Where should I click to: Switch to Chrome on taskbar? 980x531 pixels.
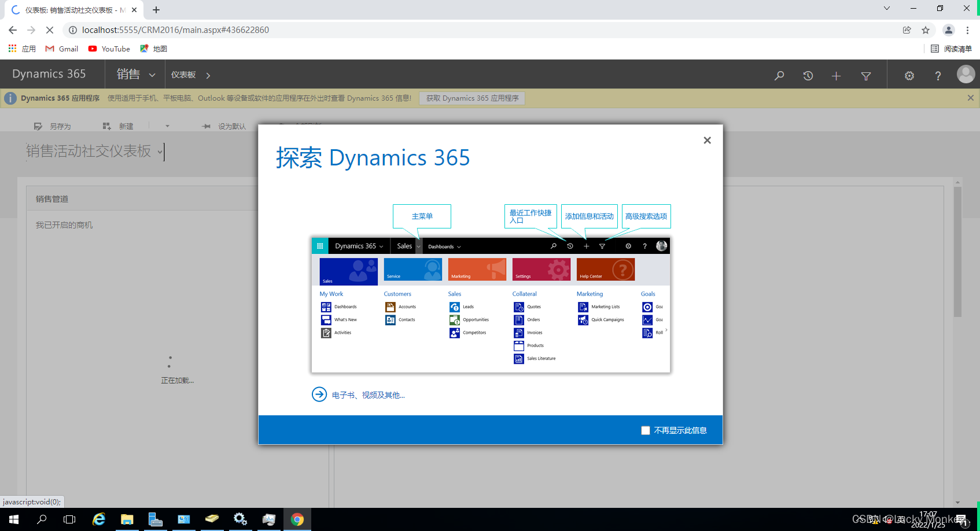(297, 519)
